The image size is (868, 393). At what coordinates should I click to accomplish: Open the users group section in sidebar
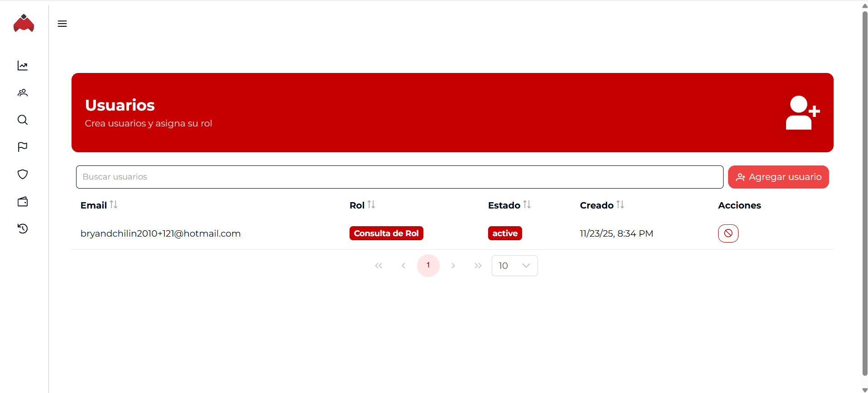pyautogui.click(x=23, y=93)
